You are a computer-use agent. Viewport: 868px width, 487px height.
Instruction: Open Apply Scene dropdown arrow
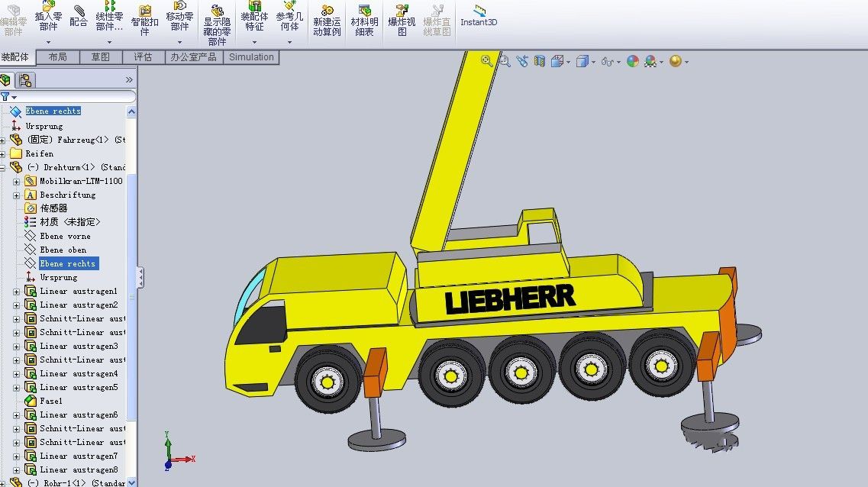tap(662, 62)
